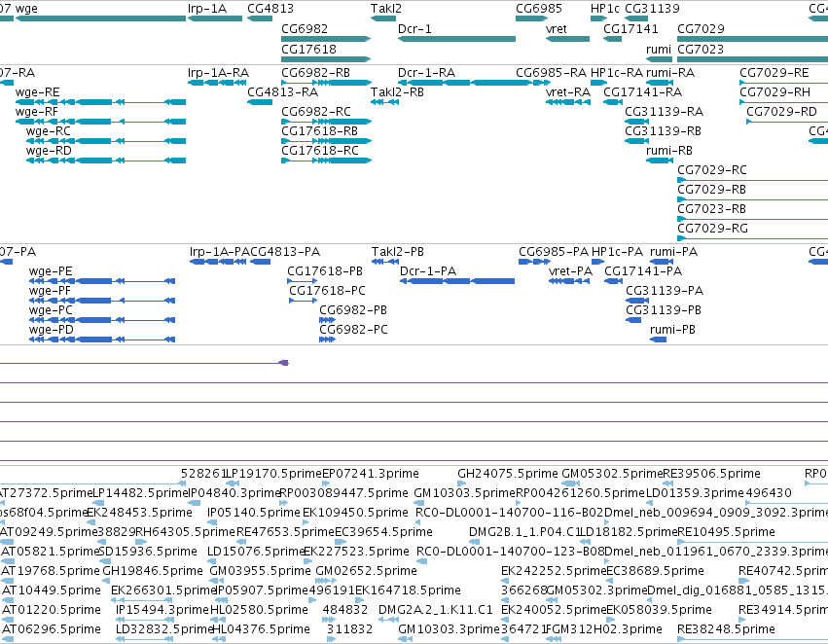Select the CG6982 gene bar
Screen dimensions: 828x644
pos(326,39)
